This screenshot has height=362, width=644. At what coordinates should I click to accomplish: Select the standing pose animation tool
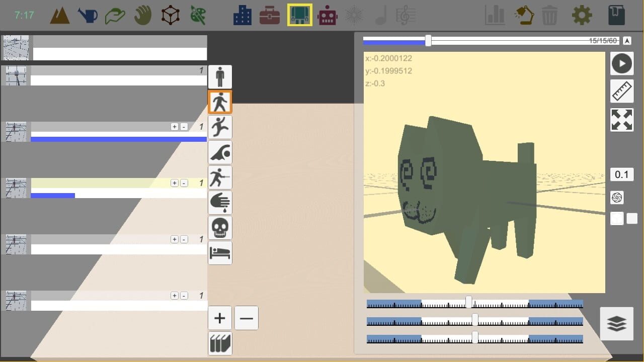(220, 76)
